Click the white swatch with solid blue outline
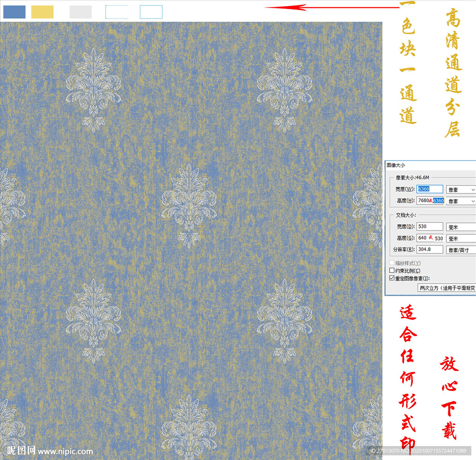 coord(151,12)
